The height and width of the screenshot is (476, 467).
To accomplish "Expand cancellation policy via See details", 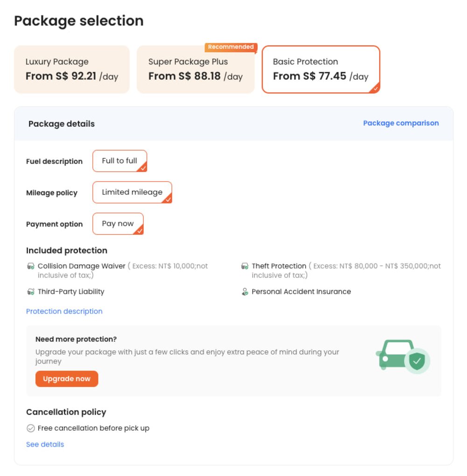I will coord(45,444).
